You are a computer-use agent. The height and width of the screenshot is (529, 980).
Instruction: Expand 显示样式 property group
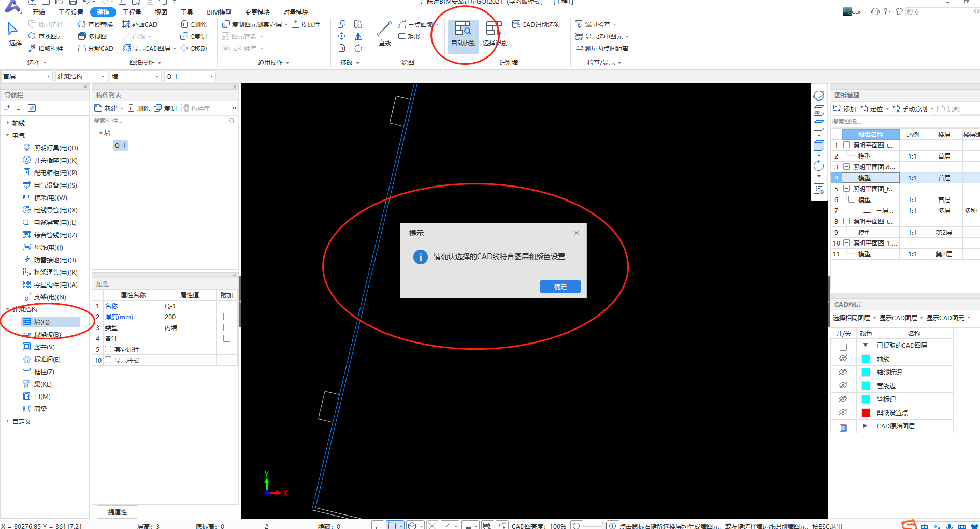tap(108, 360)
